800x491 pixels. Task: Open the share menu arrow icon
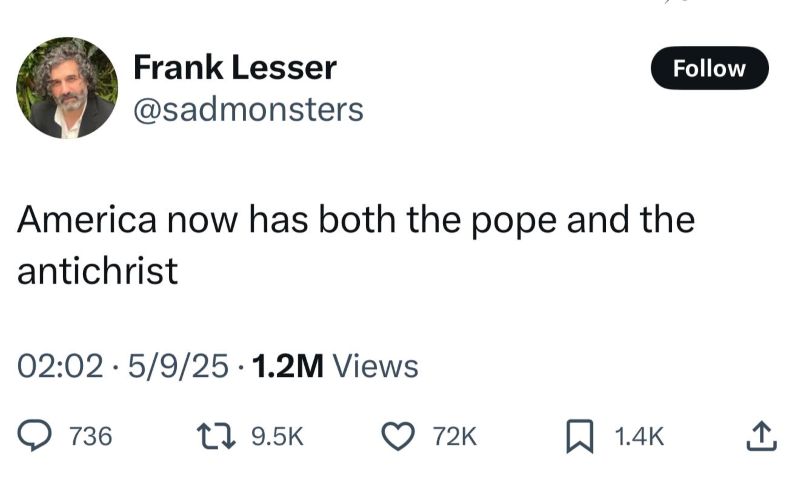click(x=760, y=435)
